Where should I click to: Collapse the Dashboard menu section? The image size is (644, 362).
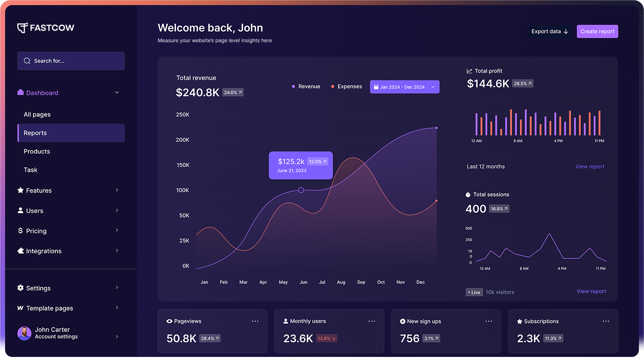coord(117,93)
